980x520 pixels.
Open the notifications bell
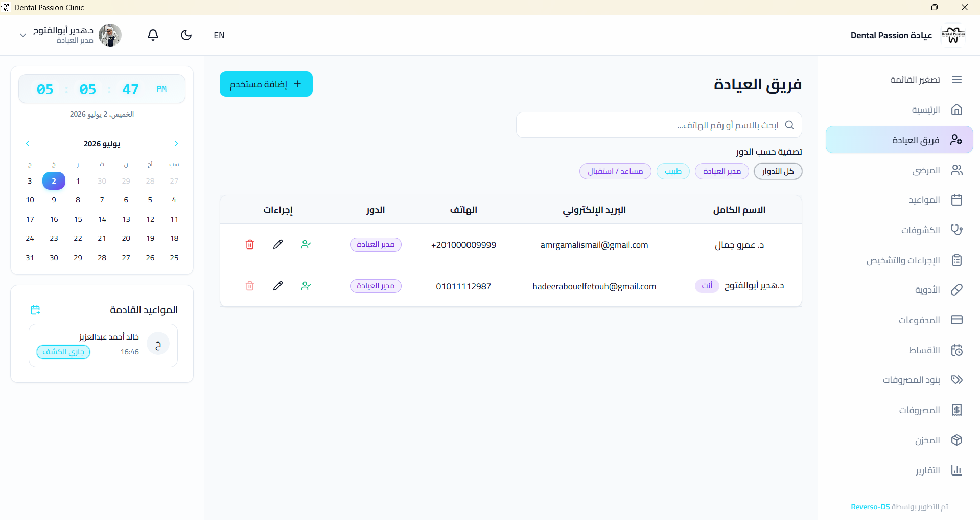point(153,35)
